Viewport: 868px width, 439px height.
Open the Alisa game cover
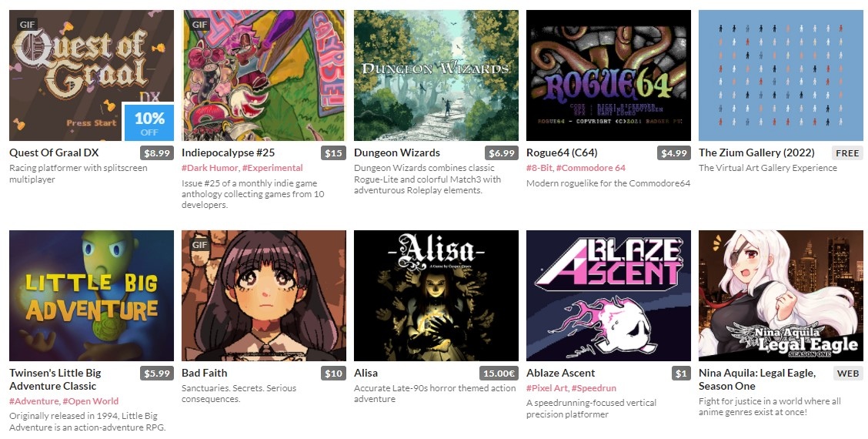(x=436, y=296)
